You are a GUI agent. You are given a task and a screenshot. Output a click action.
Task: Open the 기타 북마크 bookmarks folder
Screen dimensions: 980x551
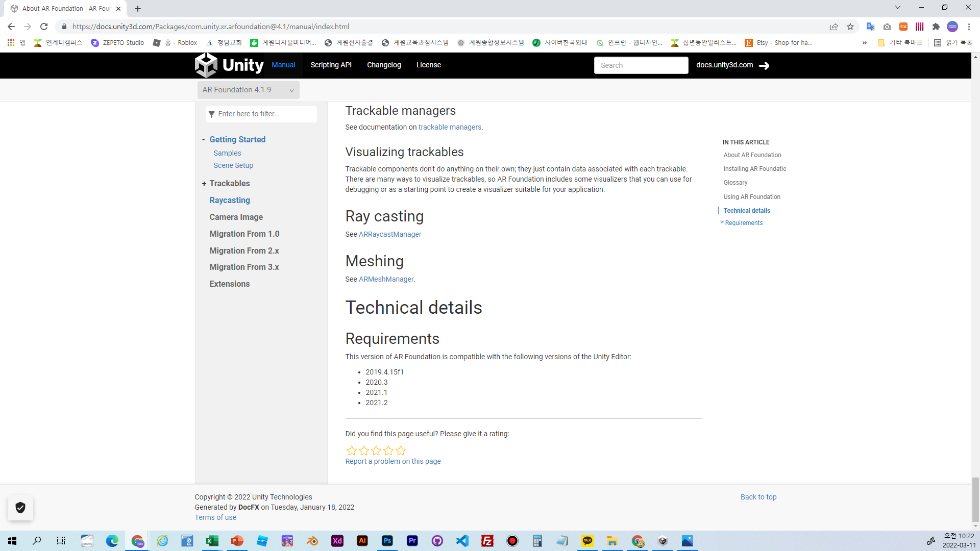[x=900, y=43]
